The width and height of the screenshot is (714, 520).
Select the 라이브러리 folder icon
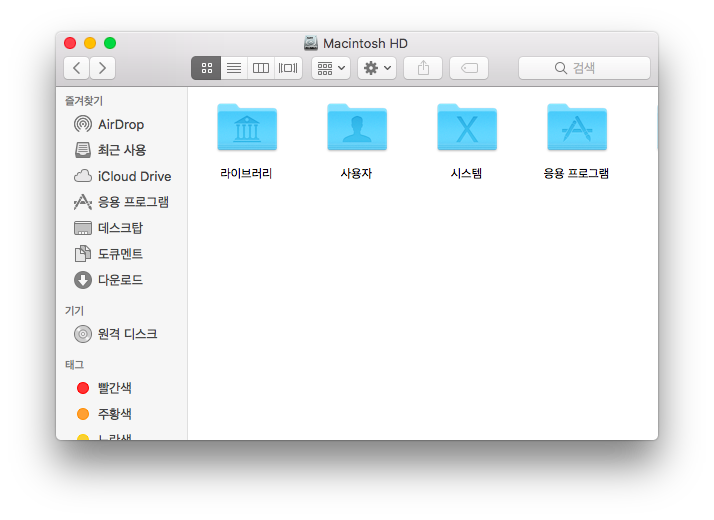point(247,127)
